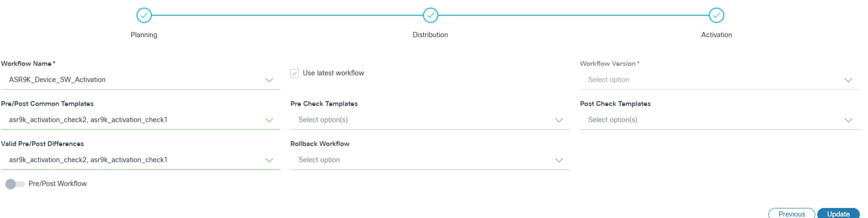868x218 pixels.
Task: Click the Rollback Workflow chevron arrow
Action: [559, 160]
